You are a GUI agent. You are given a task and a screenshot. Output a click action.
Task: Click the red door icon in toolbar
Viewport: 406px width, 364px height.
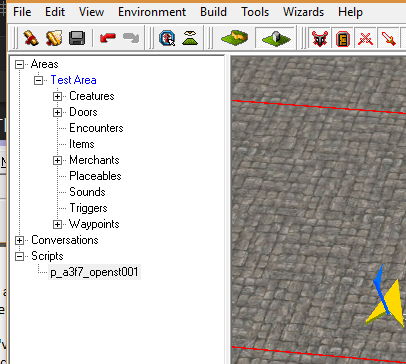(x=343, y=38)
